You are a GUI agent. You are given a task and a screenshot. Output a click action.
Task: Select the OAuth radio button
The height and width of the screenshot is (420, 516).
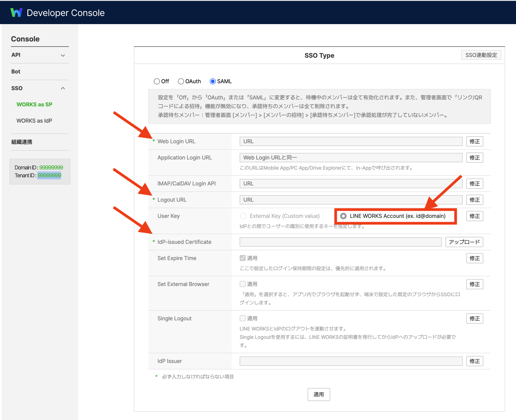pyautogui.click(x=181, y=81)
